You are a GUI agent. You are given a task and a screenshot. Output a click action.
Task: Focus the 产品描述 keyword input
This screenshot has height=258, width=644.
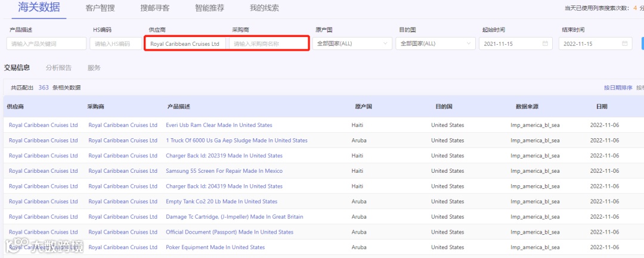[47, 43]
